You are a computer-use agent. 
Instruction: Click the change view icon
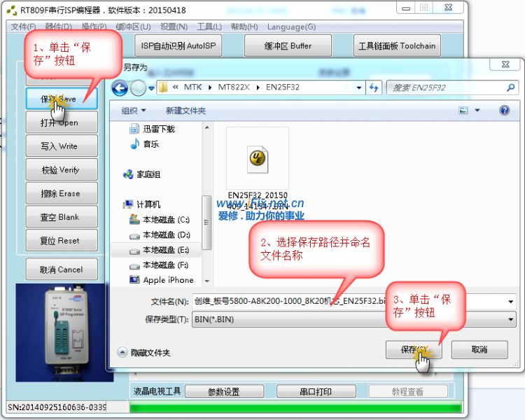click(x=463, y=111)
